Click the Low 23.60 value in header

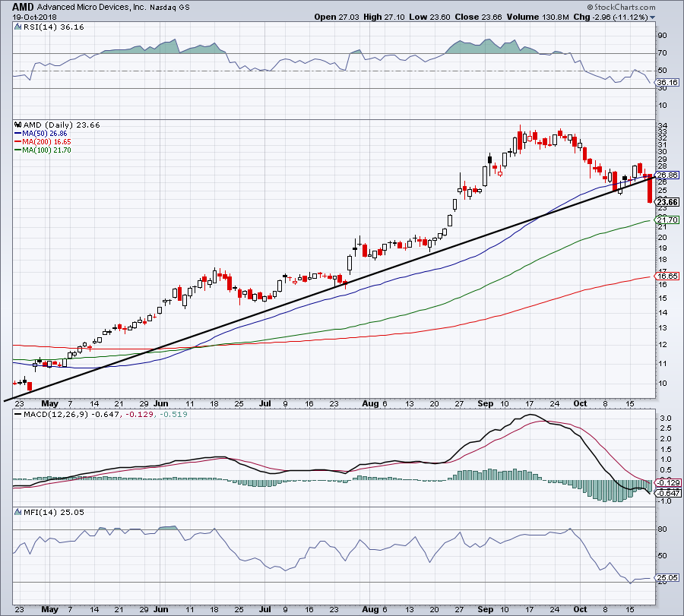429,17
